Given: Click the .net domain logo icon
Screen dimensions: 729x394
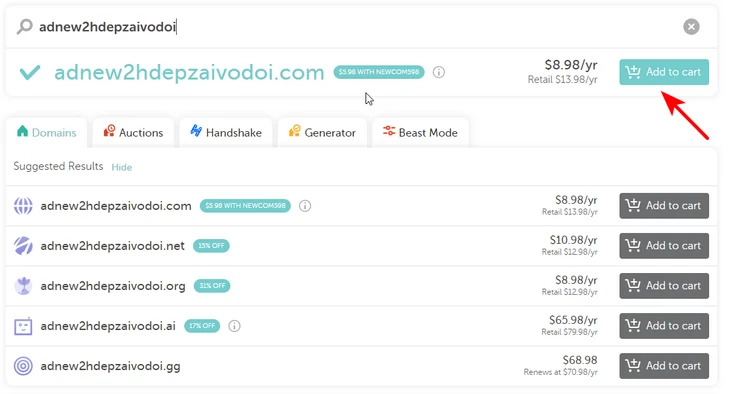Looking at the screenshot, I should point(23,246).
